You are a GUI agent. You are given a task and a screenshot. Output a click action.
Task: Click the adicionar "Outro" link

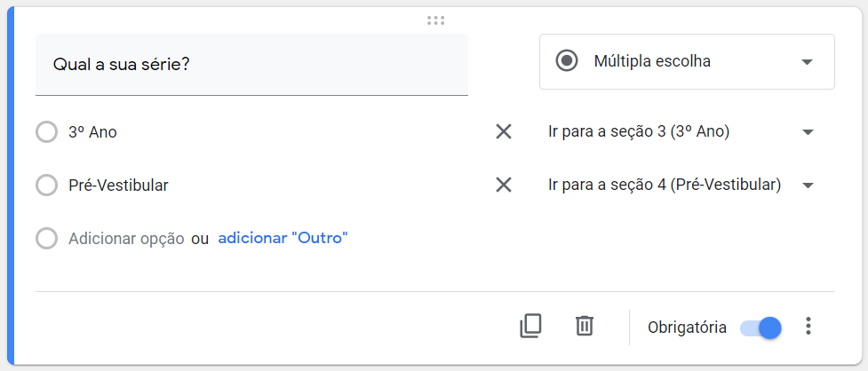tap(283, 238)
